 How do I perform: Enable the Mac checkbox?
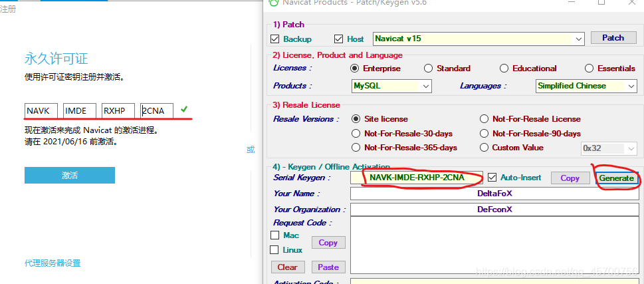274,235
